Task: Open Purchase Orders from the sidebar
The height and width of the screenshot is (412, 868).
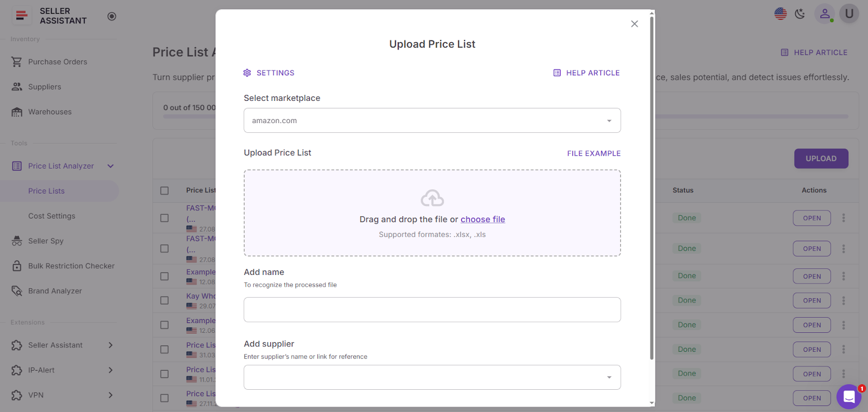Action: 58,61
